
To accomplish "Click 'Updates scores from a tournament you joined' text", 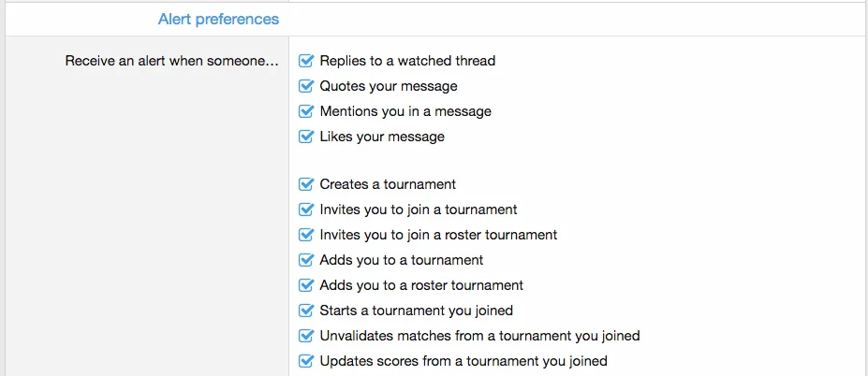I will (463, 361).
